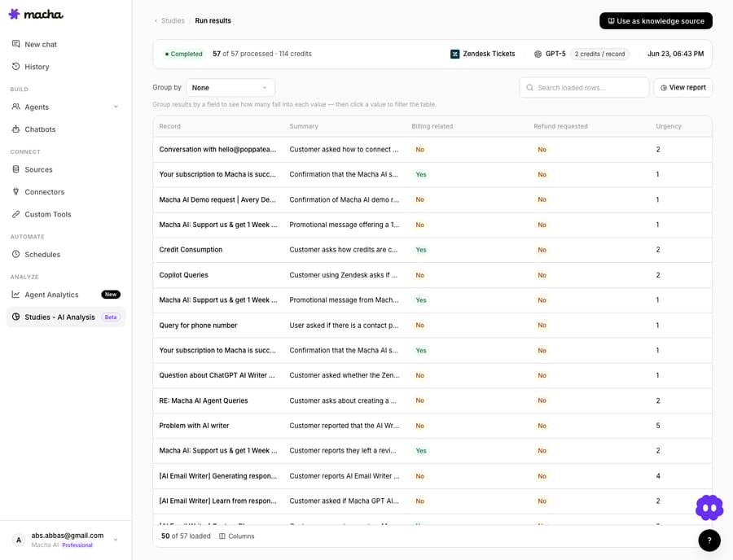733x560 pixels.
Task: Click the Connectors plug icon
Action: [16, 191]
